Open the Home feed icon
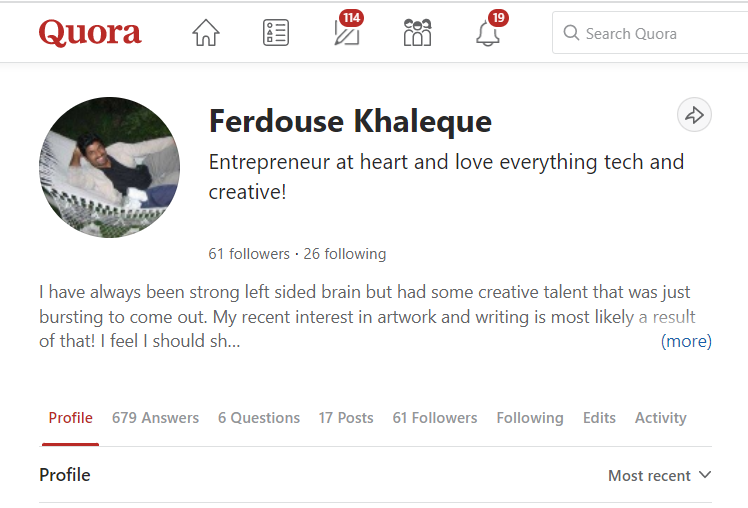 (x=205, y=33)
